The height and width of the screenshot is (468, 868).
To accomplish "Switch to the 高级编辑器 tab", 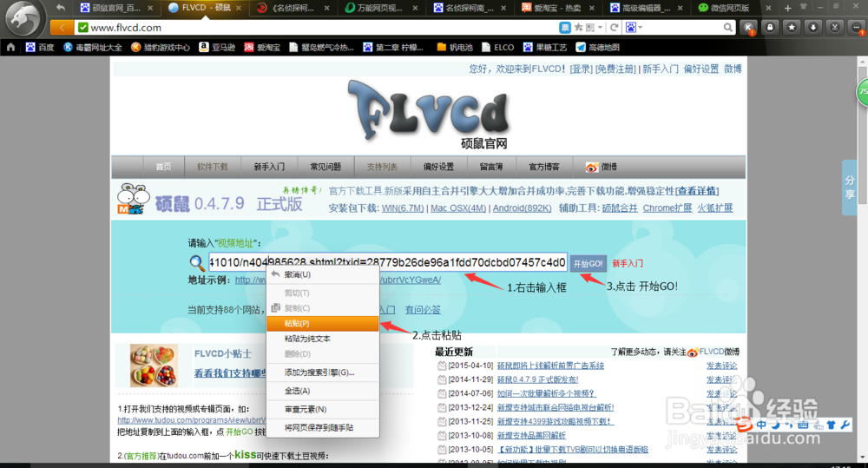I will (646, 8).
